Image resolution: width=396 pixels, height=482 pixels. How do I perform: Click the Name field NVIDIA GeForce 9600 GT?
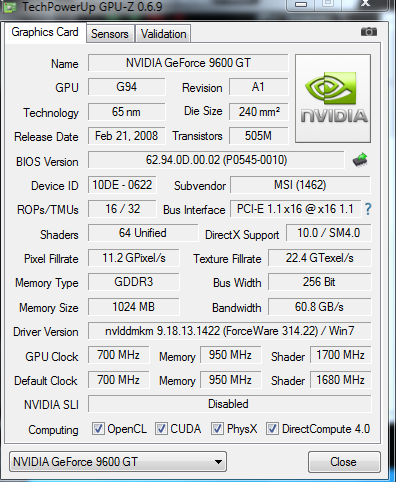(188, 63)
